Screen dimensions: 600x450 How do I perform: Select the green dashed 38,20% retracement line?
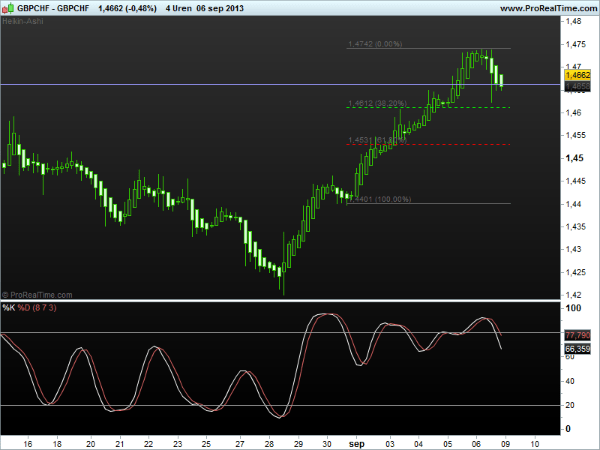(x=428, y=108)
